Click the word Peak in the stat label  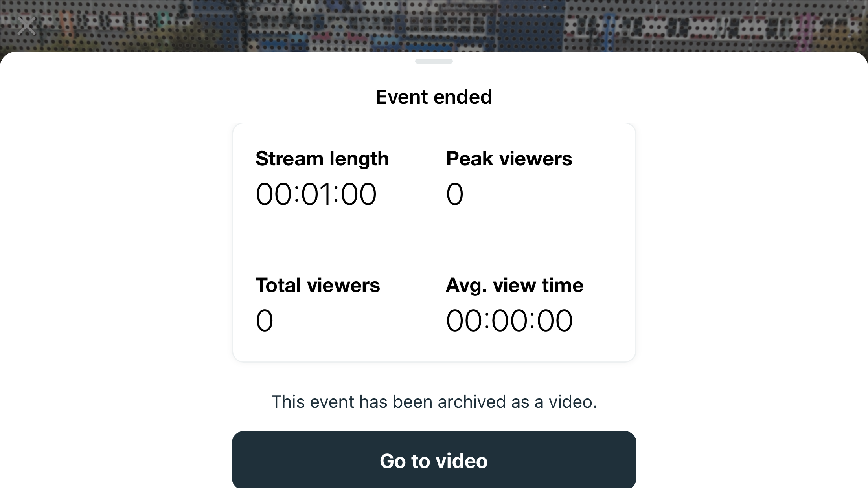point(469,159)
